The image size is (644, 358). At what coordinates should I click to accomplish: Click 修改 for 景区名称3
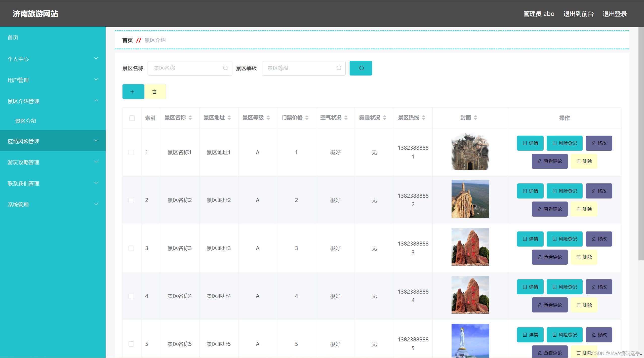tap(599, 239)
